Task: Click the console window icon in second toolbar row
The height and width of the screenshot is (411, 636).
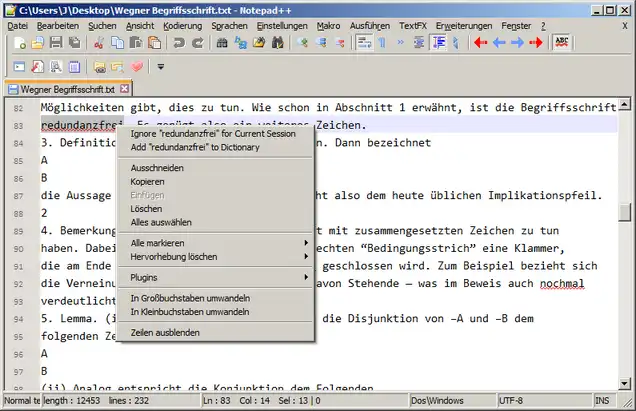Action: click(x=19, y=67)
